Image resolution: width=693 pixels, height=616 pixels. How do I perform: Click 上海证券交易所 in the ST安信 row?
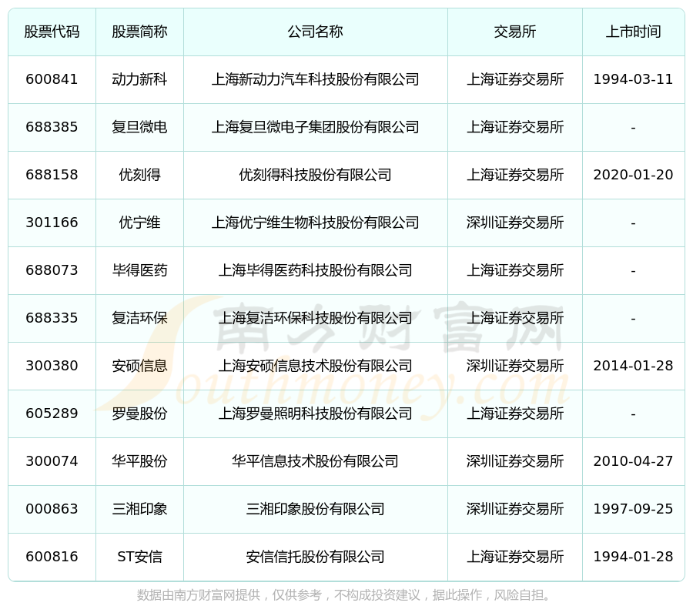pyautogui.click(x=515, y=557)
